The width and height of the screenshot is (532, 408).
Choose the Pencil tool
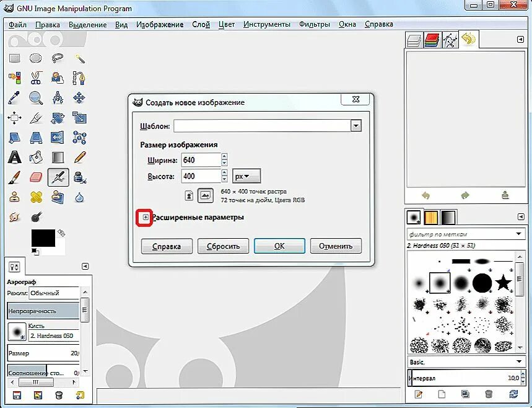click(79, 157)
